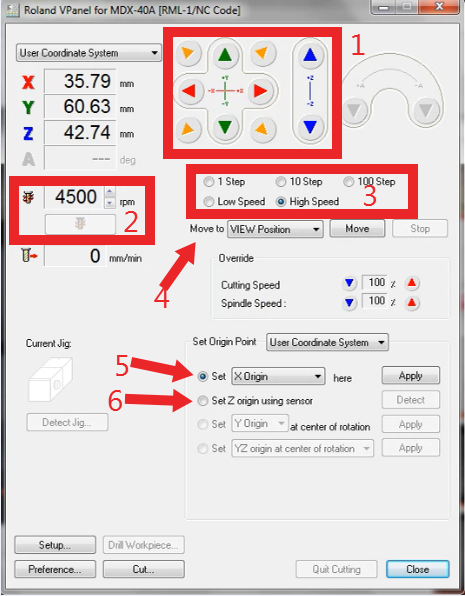Image resolution: width=465 pixels, height=596 pixels.
Task: Click the Stop button
Action: (x=420, y=229)
